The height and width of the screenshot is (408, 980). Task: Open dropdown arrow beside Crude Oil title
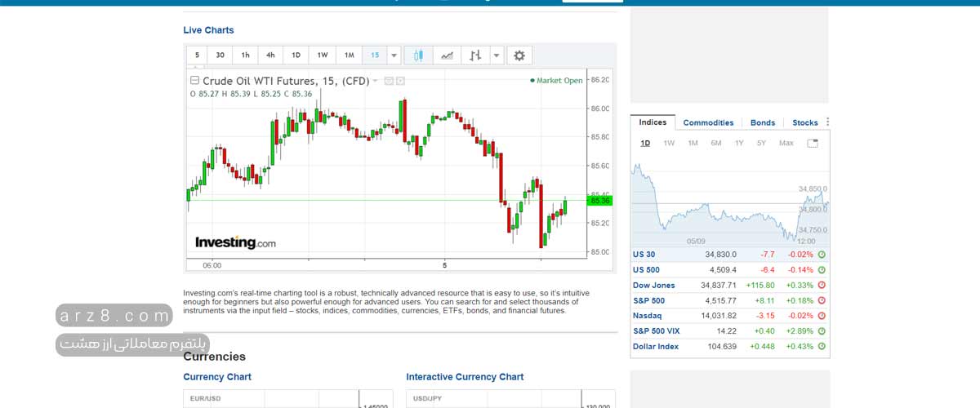pyautogui.click(x=376, y=81)
